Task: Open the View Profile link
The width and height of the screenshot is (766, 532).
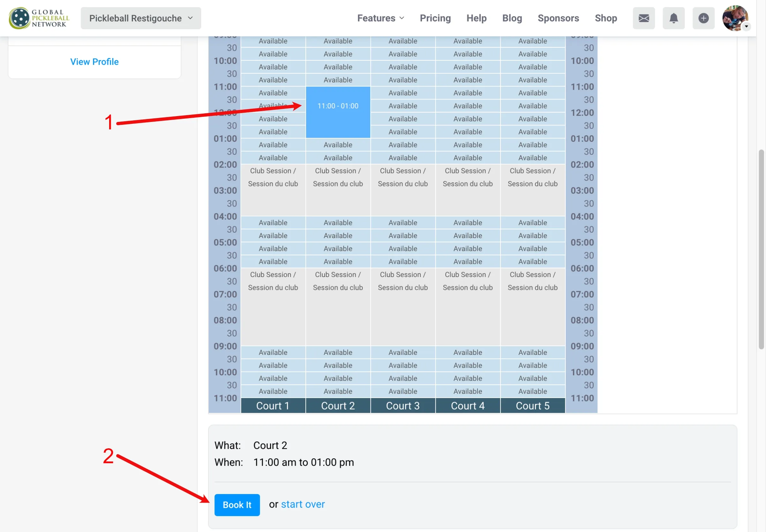Action: pos(94,62)
